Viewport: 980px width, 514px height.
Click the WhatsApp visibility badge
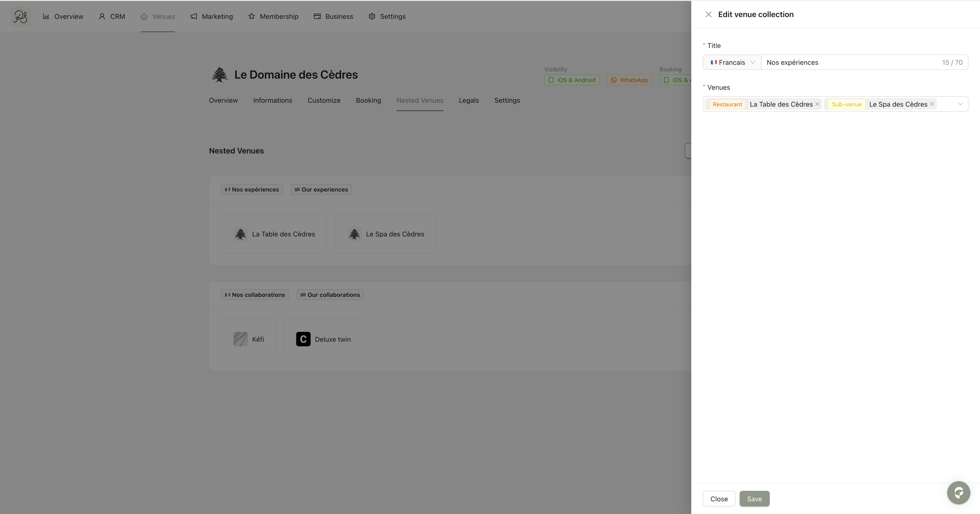pyautogui.click(x=629, y=80)
